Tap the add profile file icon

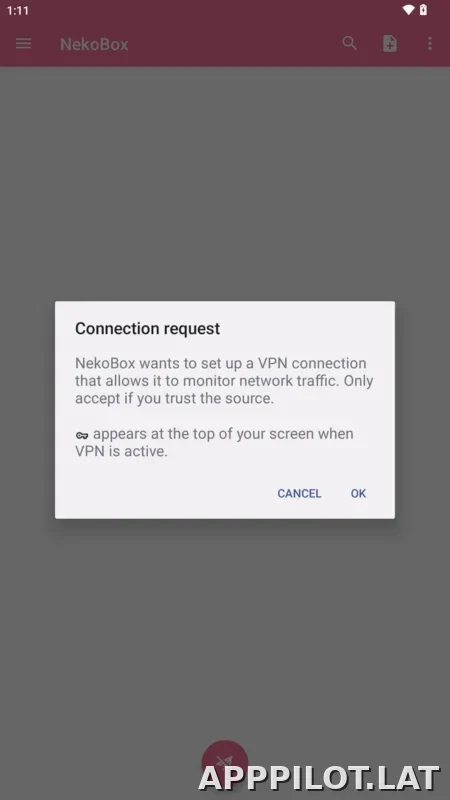click(390, 43)
